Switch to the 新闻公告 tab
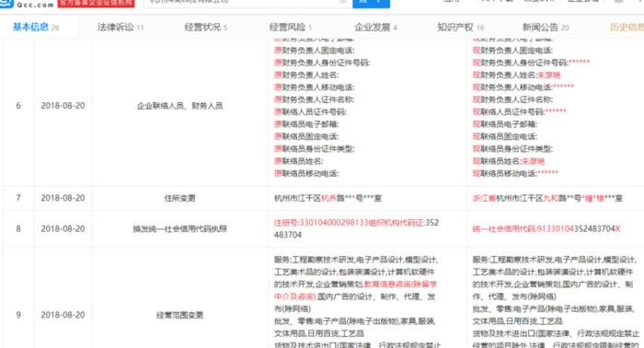The height and width of the screenshot is (348, 644). pos(546,27)
